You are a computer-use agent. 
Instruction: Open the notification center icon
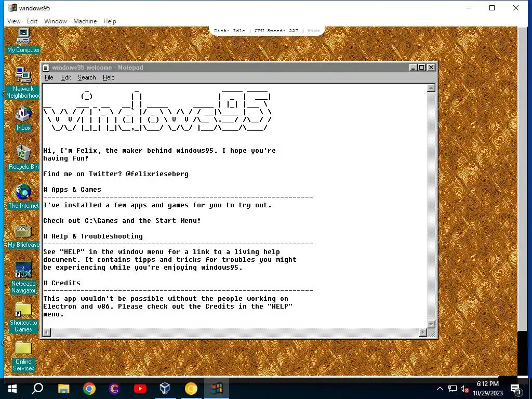pos(515,389)
